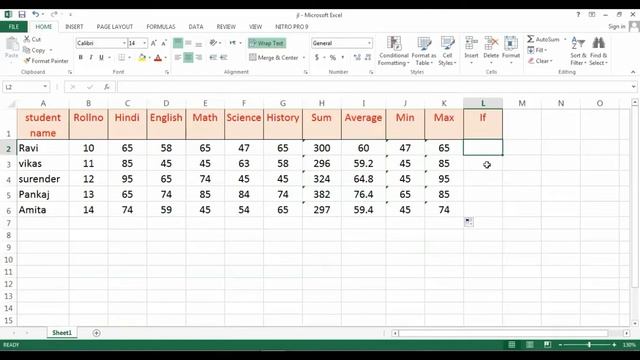Select the Sheet1 tab
The height and width of the screenshot is (360, 640).
(62, 333)
